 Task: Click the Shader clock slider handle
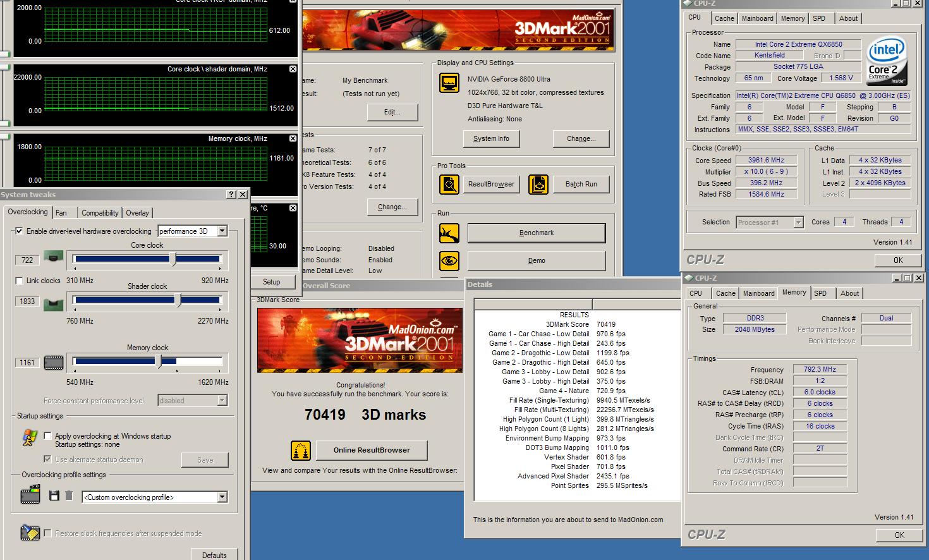178,300
